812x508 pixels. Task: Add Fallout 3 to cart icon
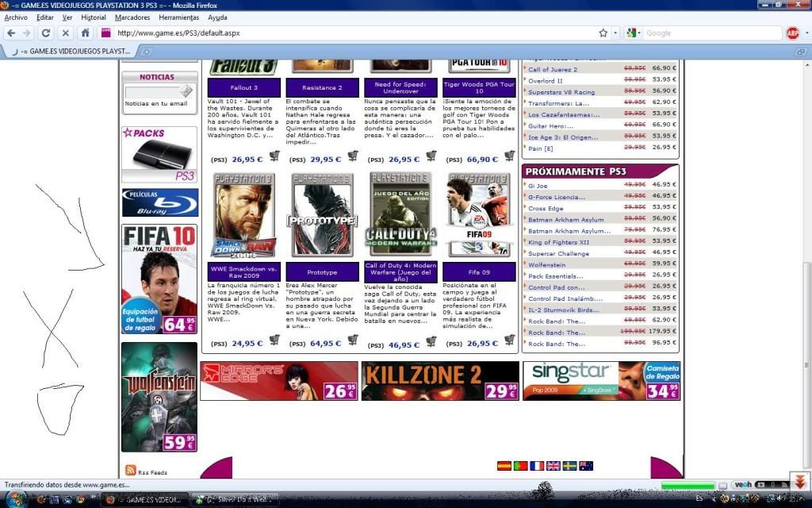coord(274,156)
